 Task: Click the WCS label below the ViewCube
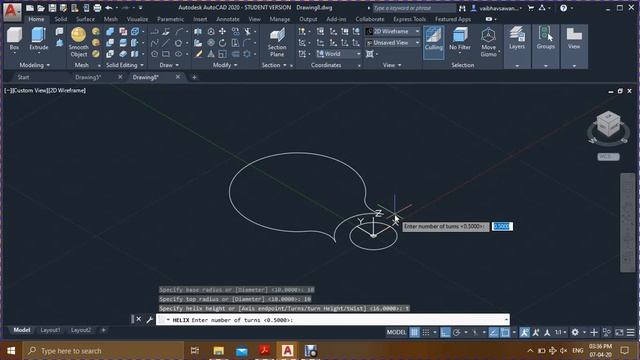tap(608, 157)
